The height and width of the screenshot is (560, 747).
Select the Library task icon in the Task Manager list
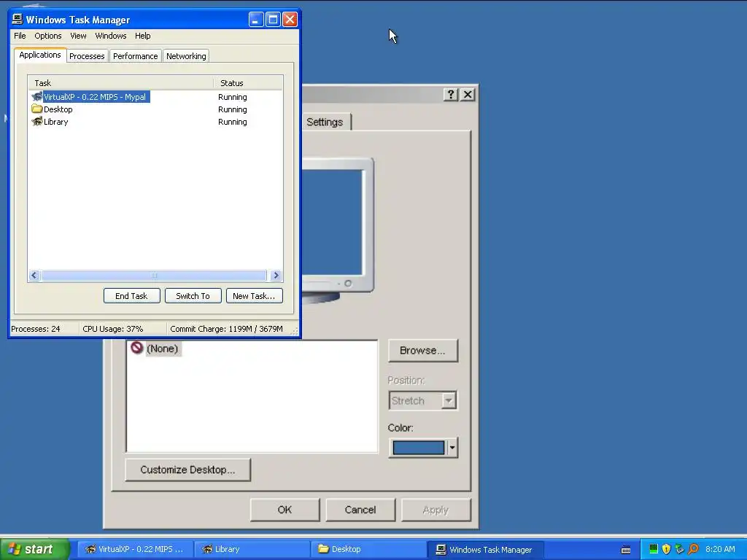point(36,122)
